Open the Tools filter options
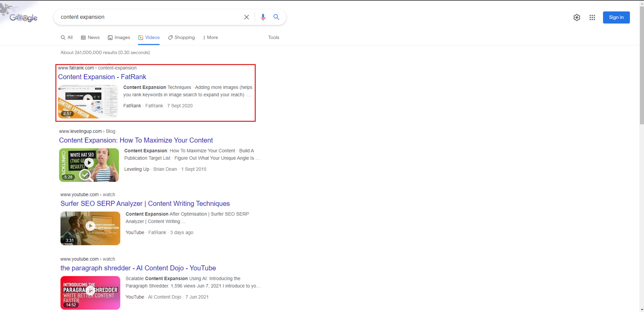The width and height of the screenshot is (644, 312). coord(274,38)
